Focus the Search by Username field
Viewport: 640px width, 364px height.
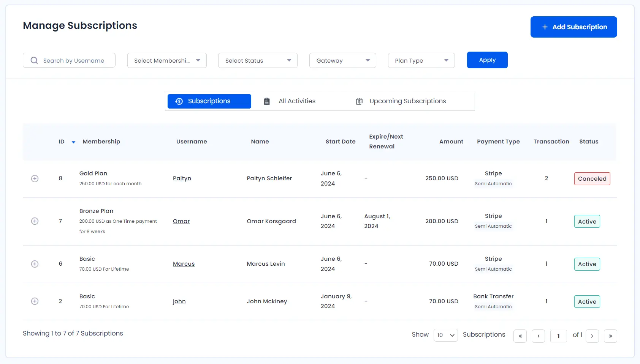coord(69,60)
